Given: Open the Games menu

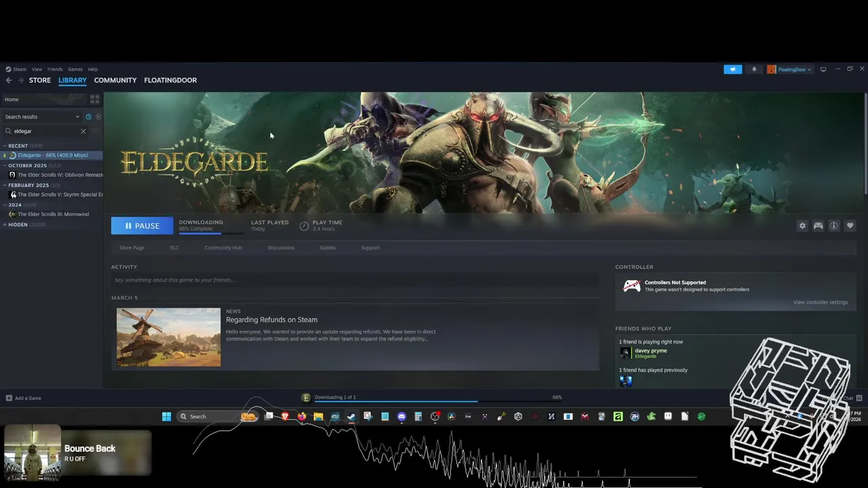Looking at the screenshot, I should pos(75,69).
